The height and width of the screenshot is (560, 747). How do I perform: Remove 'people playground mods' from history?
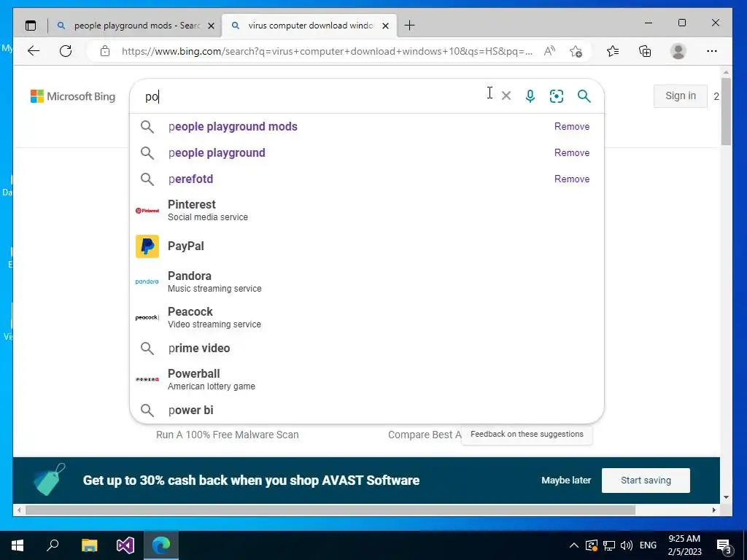[x=572, y=126]
